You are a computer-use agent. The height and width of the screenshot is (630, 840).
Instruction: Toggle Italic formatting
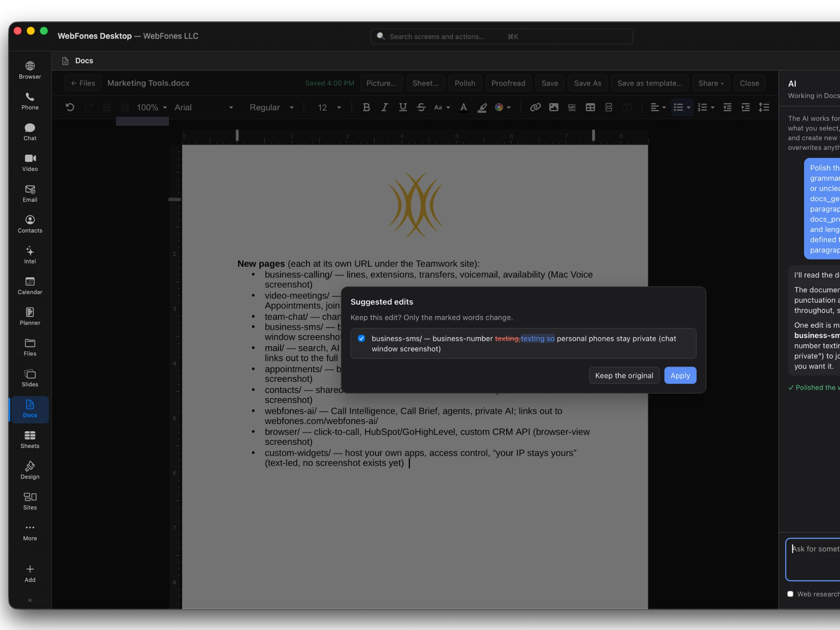point(384,108)
